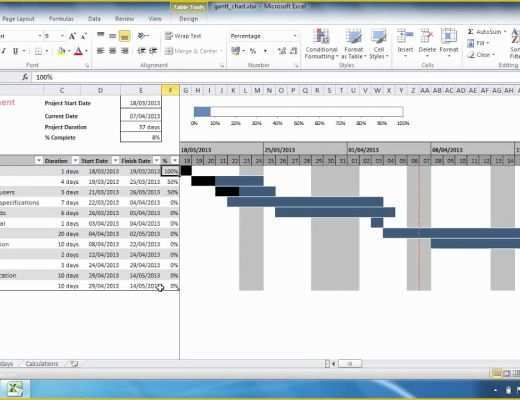Open Font dialog launcher
520x400 pixels.
coord(87,66)
